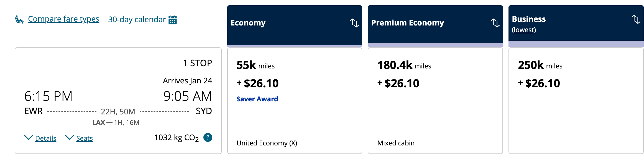Open Compare fare types link
The height and width of the screenshot is (159, 644).
(63, 19)
